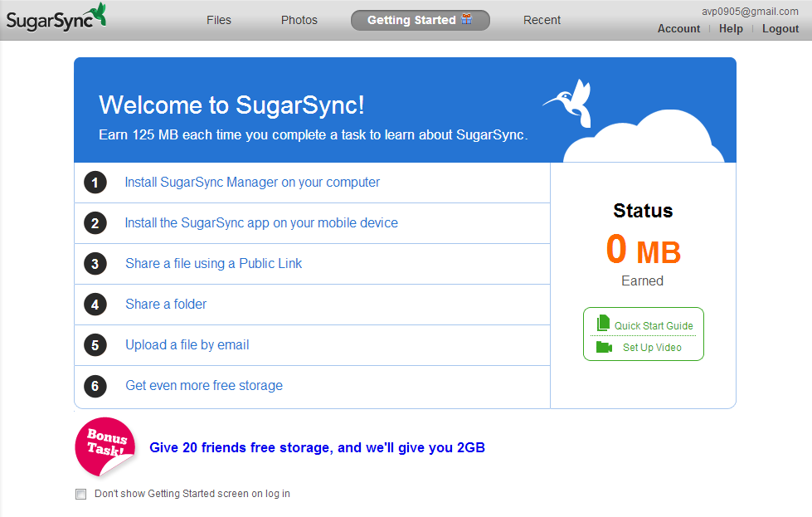Click the "Welcome to SugarSync!" heading

click(x=231, y=105)
